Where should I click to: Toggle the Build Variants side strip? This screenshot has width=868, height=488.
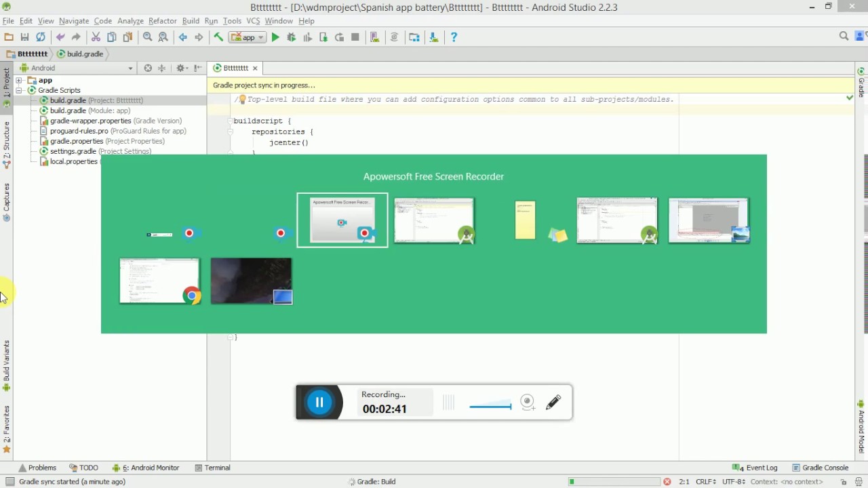point(7,366)
